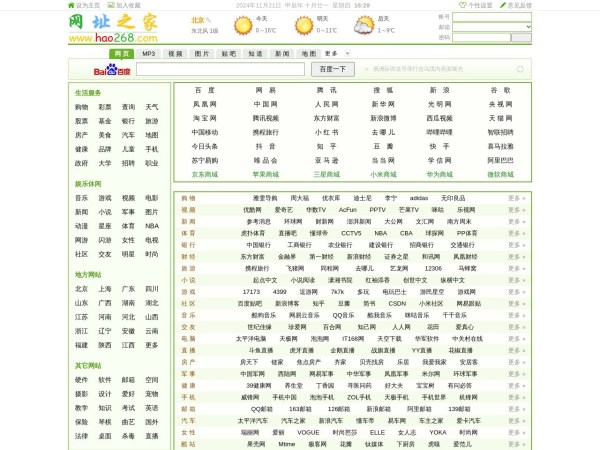Viewport: 600px width, 450px height.
Task: Switch to the MP3 search tab
Action: 148,53
